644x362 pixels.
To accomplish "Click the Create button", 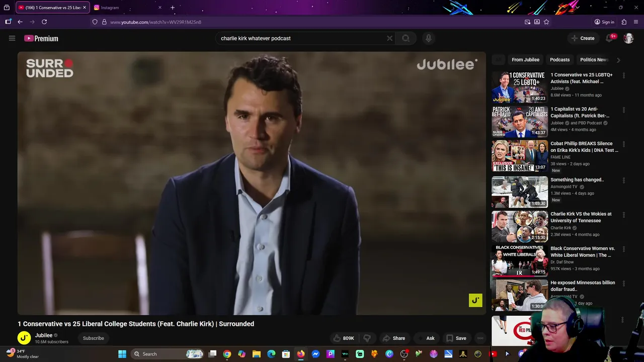I will coord(583,38).
